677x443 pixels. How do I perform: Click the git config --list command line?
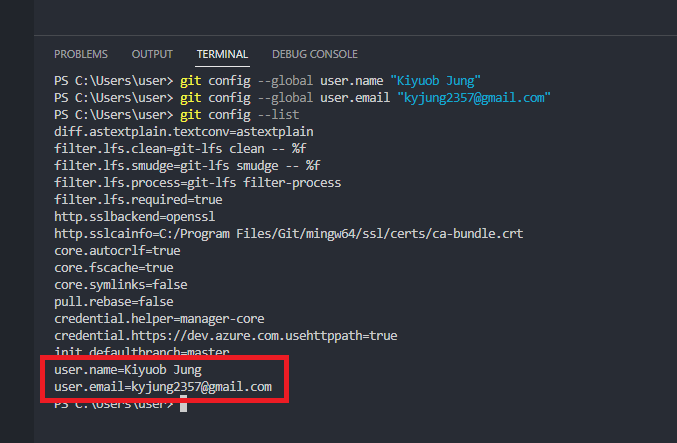click(x=177, y=115)
